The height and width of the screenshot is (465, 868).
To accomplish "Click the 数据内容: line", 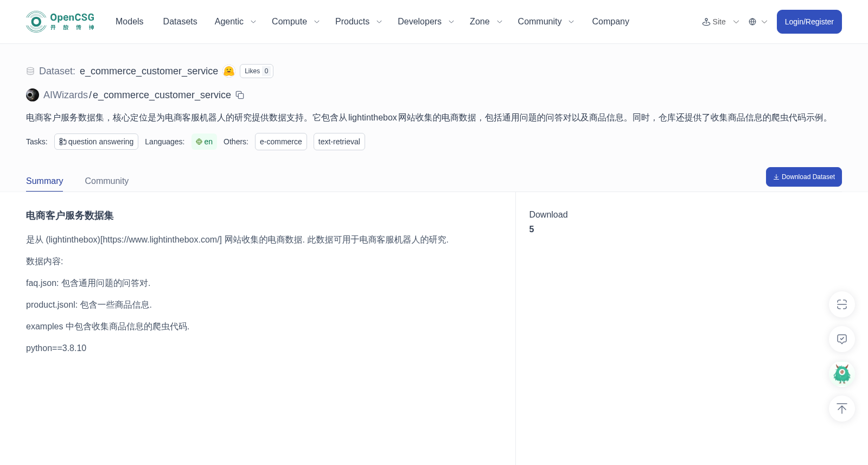I will coord(44,262).
